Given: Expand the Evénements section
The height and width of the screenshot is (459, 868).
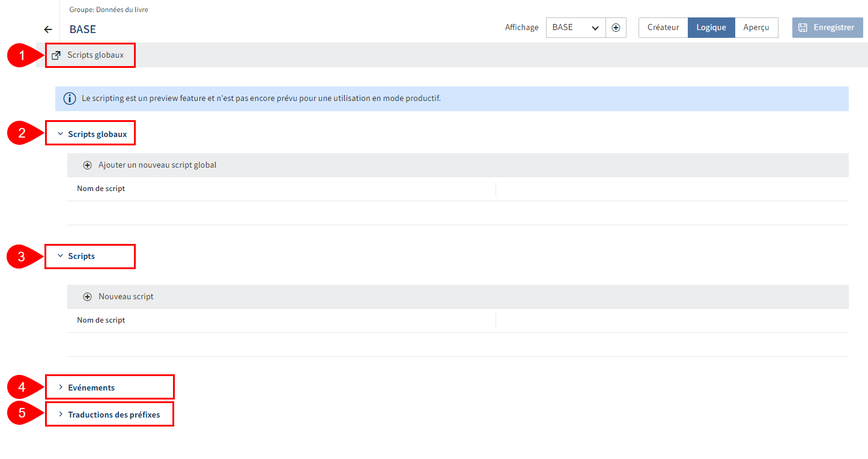Looking at the screenshot, I should (60, 388).
